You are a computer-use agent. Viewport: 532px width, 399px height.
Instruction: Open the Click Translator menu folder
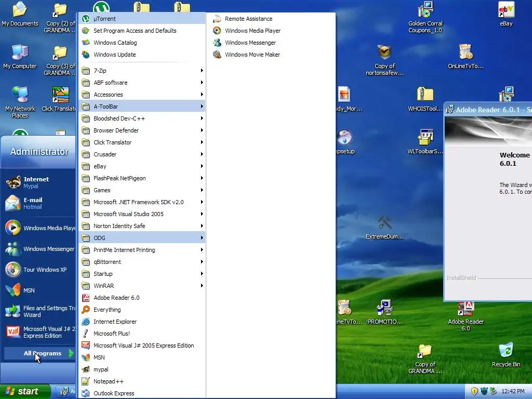point(142,142)
